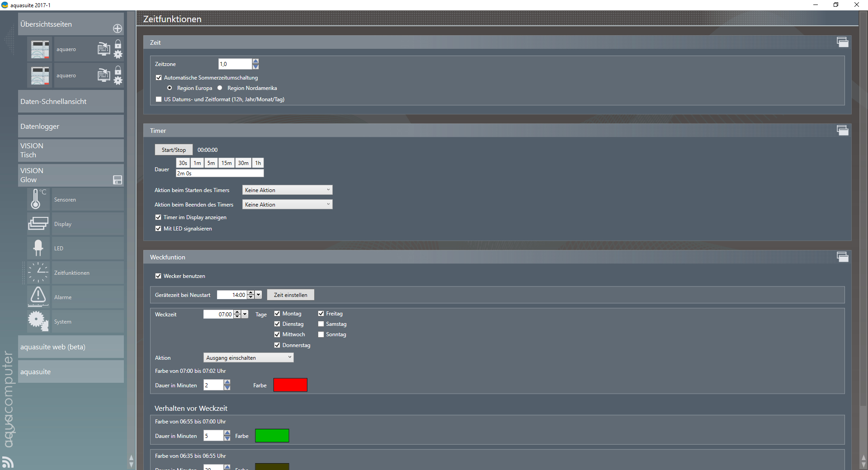Screen dimensions: 868x470
Task: Toggle the lock icon on the first aquaero page
Action: tap(118, 44)
